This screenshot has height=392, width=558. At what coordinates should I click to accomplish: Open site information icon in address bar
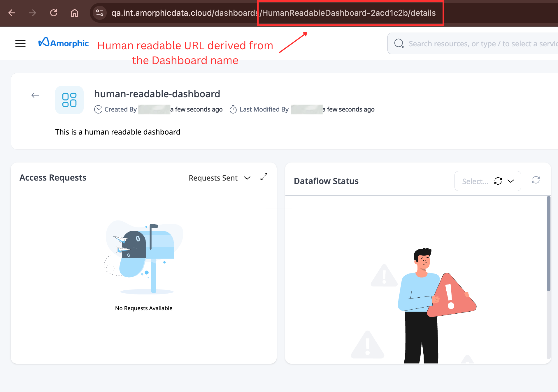pyautogui.click(x=100, y=13)
